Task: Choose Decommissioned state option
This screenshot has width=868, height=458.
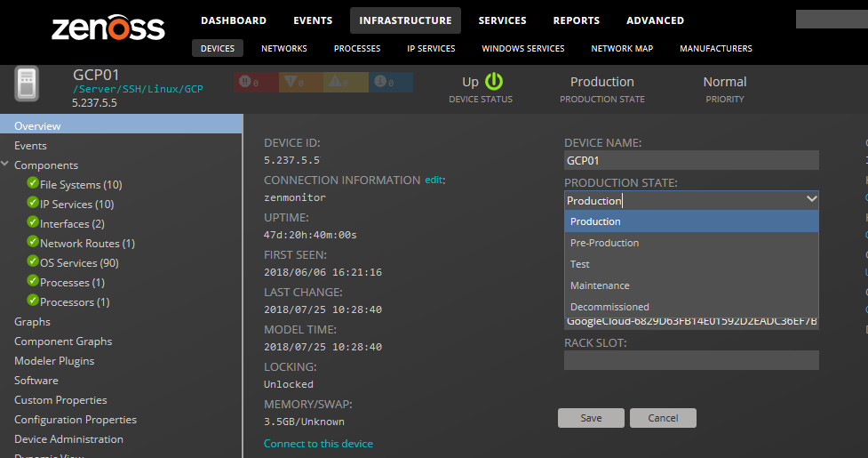Action: 691,307
